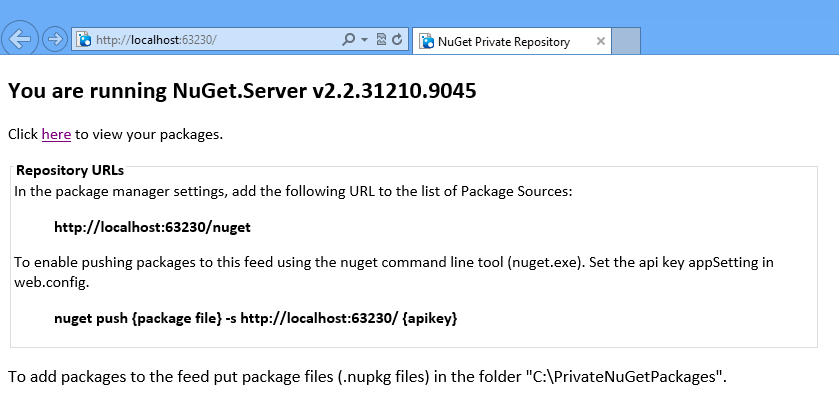Click the localhost:63230 address field
Screen dimensions: 839x406
tap(200, 41)
